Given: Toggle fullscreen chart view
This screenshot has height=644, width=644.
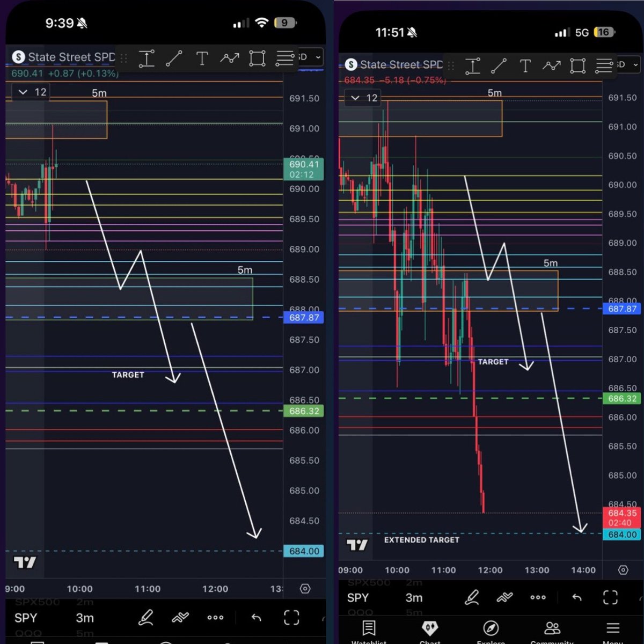Looking at the screenshot, I should click(x=611, y=597).
